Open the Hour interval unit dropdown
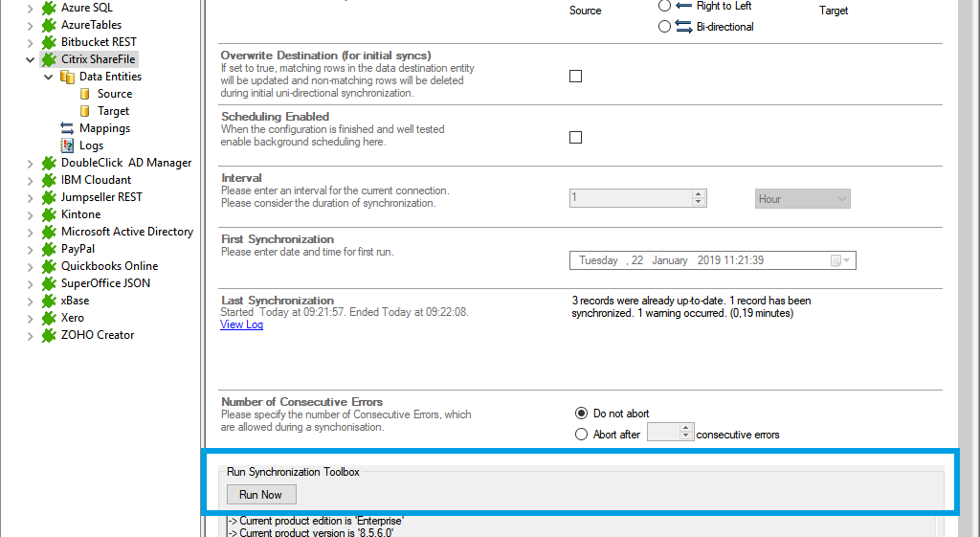Image resolution: width=980 pixels, height=537 pixels. click(802, 199)
